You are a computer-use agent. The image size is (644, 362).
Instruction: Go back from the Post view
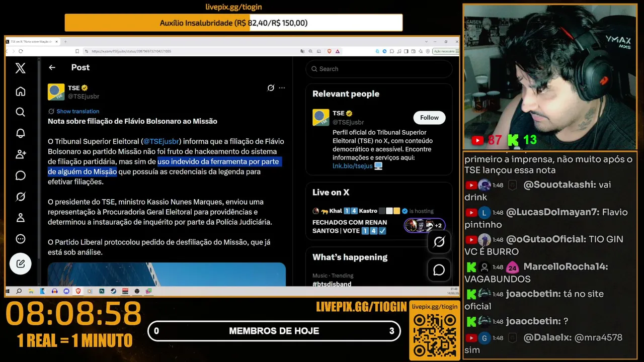[x=52, y=67]
